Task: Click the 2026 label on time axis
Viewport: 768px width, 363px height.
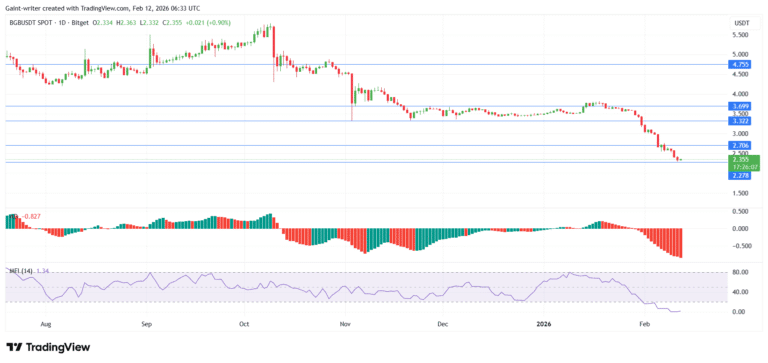Action: pyautogui.click(x=544, y=324)
